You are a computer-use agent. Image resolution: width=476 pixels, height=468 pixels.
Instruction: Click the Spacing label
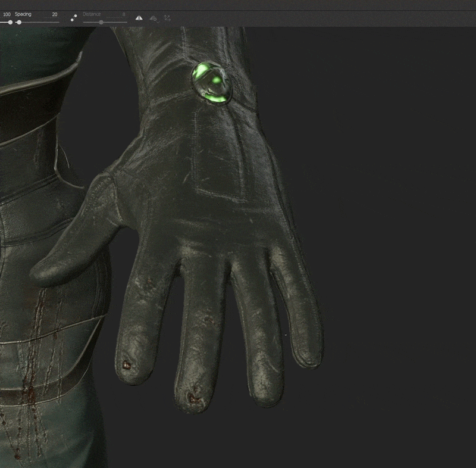point(24,14)
